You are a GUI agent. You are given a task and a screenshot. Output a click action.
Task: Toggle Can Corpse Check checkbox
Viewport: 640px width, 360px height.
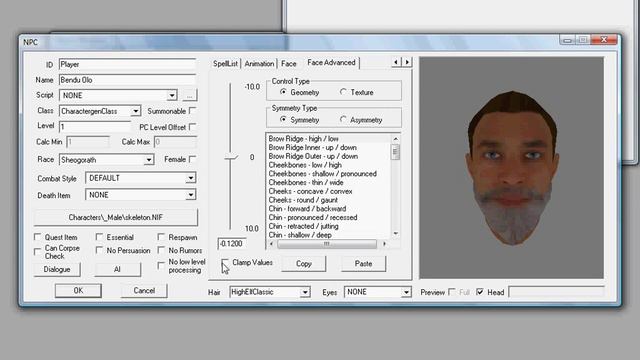tap(38, 252)
